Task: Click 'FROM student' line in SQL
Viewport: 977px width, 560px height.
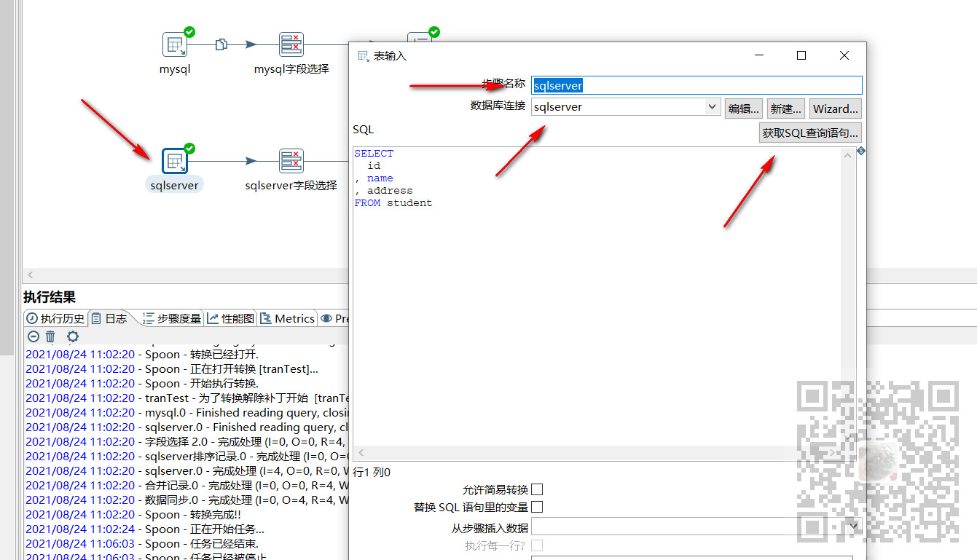Action: pos(393,203)
